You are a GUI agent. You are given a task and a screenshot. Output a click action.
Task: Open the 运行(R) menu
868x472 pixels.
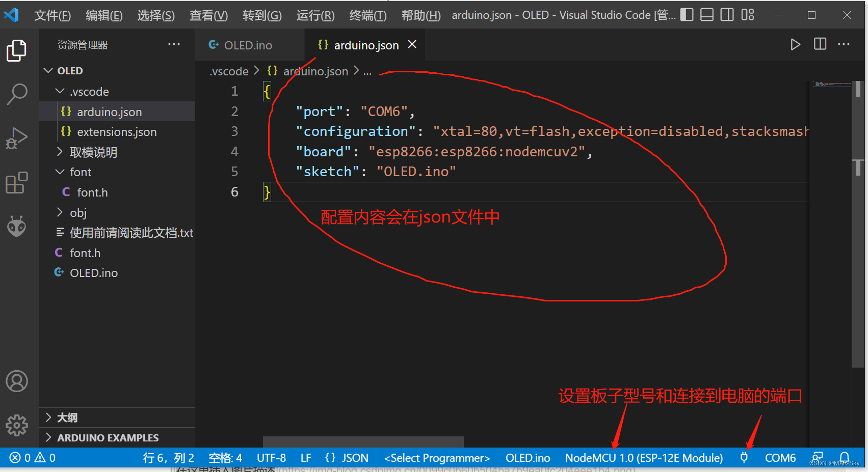(x=315, y=15)
